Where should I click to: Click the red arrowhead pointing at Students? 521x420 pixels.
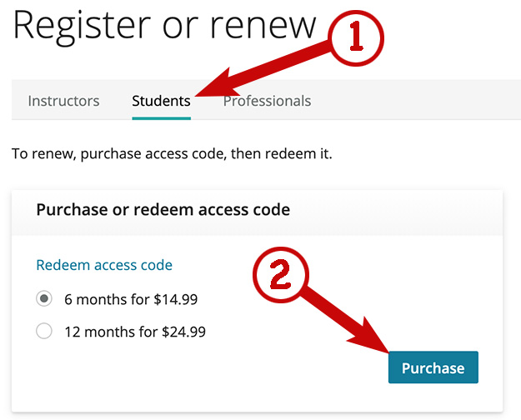216,87
